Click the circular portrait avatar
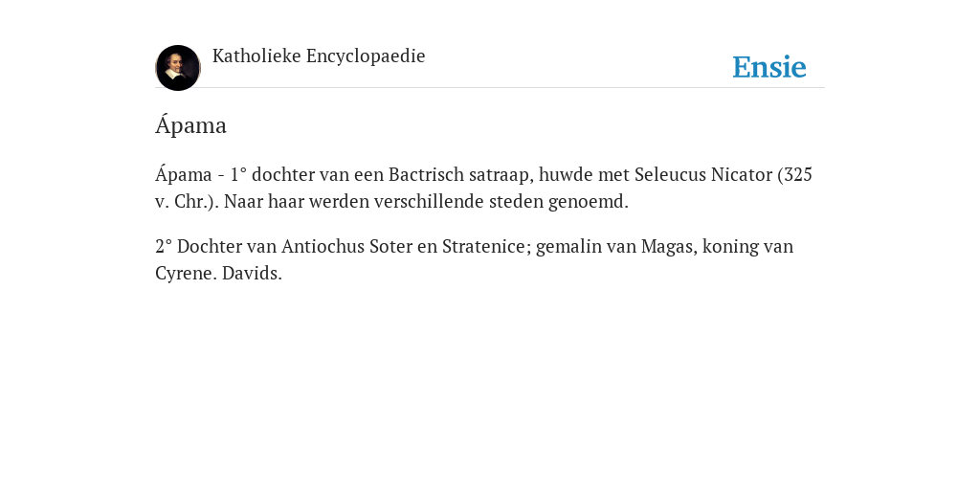Viewport: 980px width, 490px height. coord(178,68)
